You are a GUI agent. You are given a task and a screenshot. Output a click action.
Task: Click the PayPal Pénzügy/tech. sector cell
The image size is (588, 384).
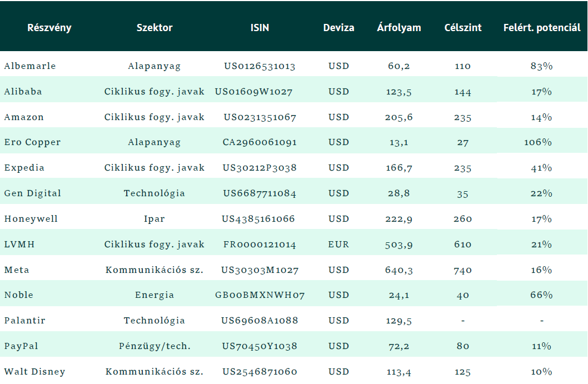[155, 346]
